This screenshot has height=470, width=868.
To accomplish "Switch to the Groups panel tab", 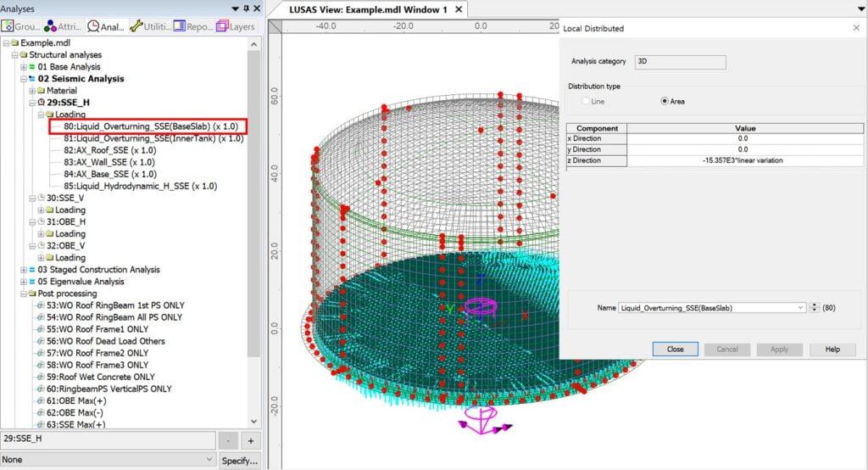I will click(x=20, y=26).
